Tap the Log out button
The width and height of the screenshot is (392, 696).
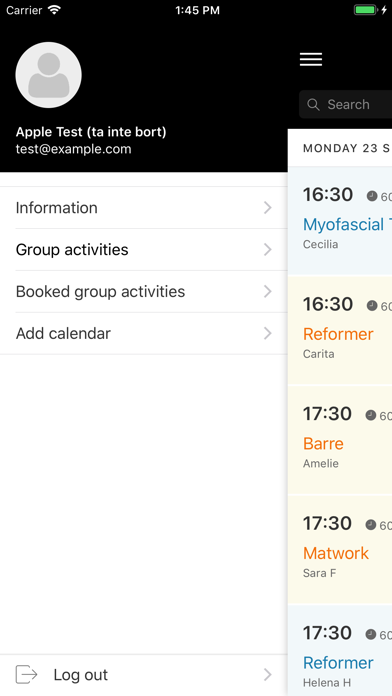coord(144,675)
